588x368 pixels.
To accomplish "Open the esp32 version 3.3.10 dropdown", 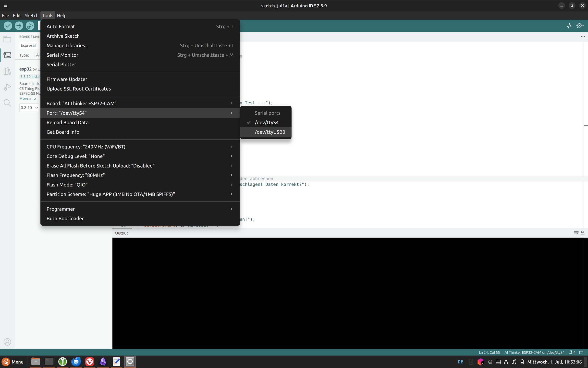I will pyautogui.click(x=29, y=107).
